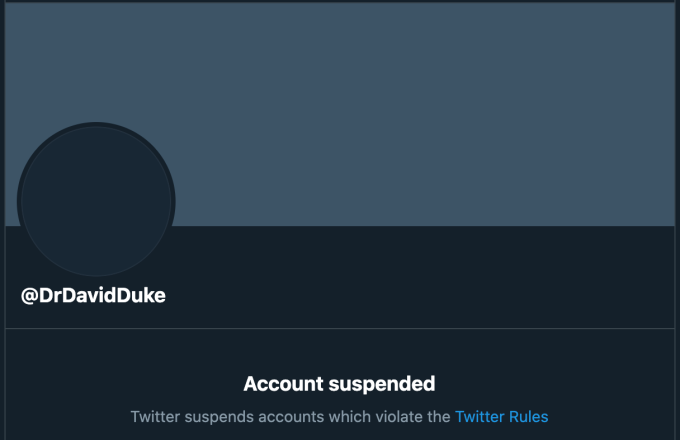Open the Twitter Rules link

coord(501,416)
